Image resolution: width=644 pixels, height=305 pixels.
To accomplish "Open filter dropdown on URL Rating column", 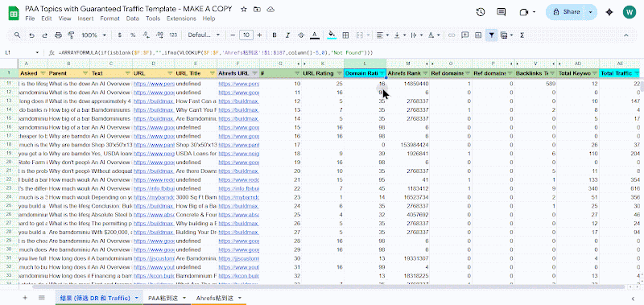I will tap(339, 73).
